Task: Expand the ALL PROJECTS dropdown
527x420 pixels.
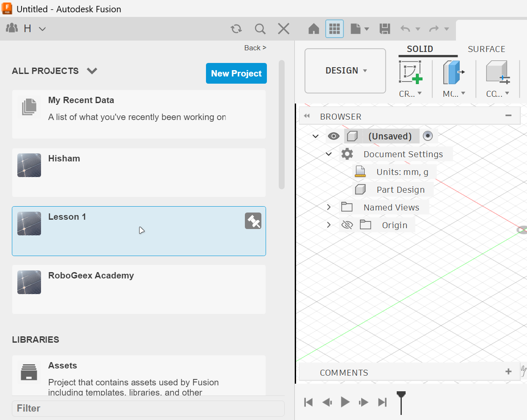Action: (x=92, y=71)
